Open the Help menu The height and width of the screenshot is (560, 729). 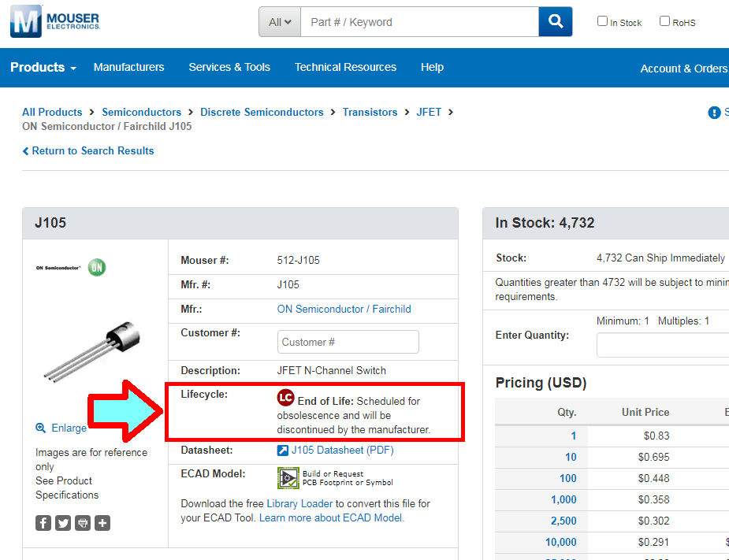(432, 68)
